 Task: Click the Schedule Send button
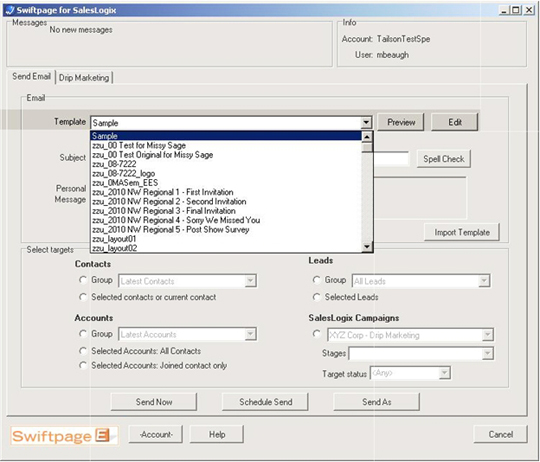[x=265, y=402]
